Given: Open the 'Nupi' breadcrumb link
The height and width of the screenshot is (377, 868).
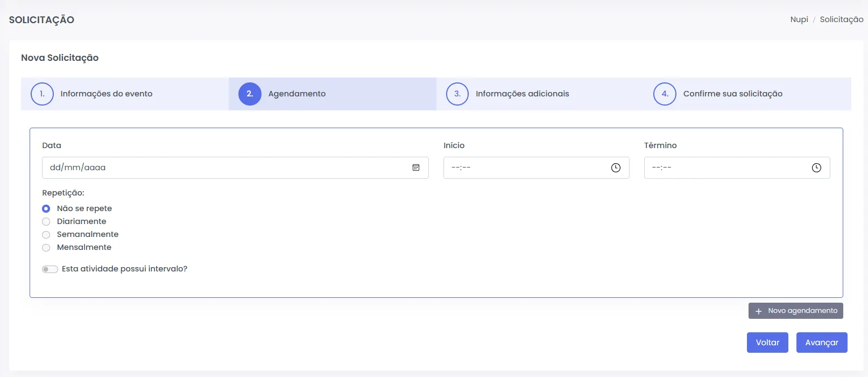Looking at the screenshot, I should pos(799,19).
